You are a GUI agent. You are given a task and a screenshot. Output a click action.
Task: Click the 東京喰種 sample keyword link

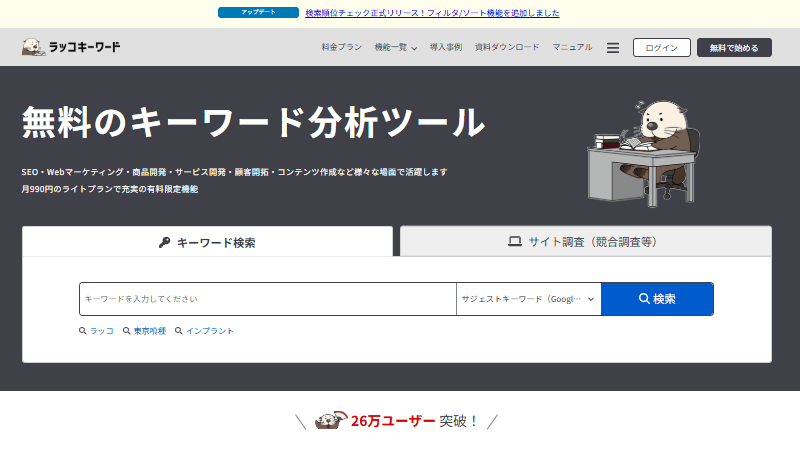(x=150, y=331)
